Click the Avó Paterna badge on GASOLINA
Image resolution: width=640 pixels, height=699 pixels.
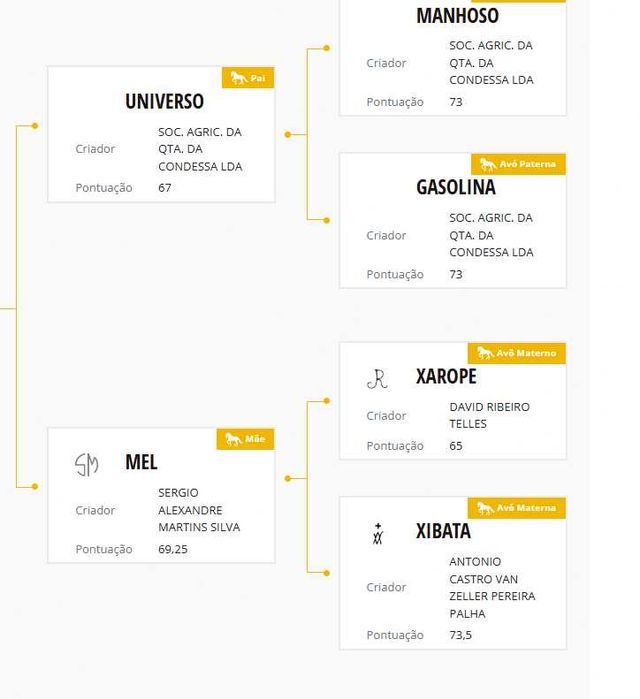tap(518, 164)
